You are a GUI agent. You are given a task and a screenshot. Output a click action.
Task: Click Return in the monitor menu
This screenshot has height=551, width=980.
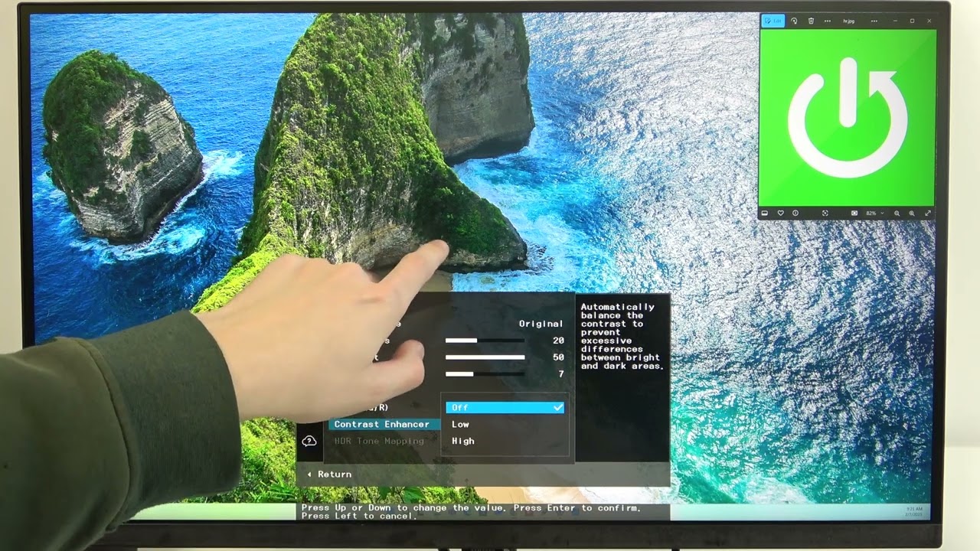[x=329, y=474]
